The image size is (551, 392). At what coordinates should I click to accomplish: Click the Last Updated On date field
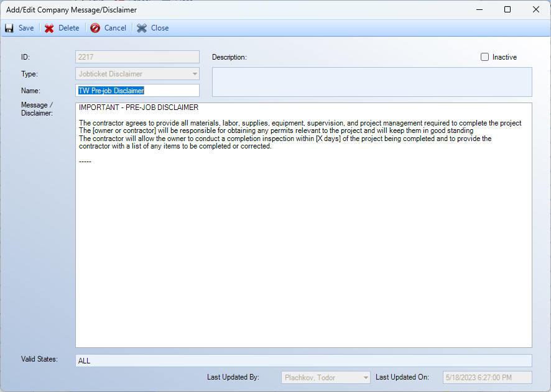488,378
